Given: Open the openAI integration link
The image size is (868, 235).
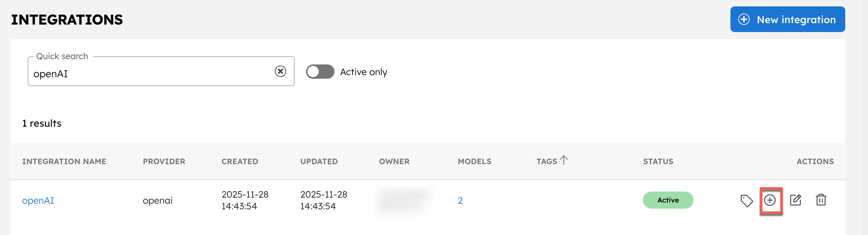Looking at the screenshot, I should click(x=38, y=200).
